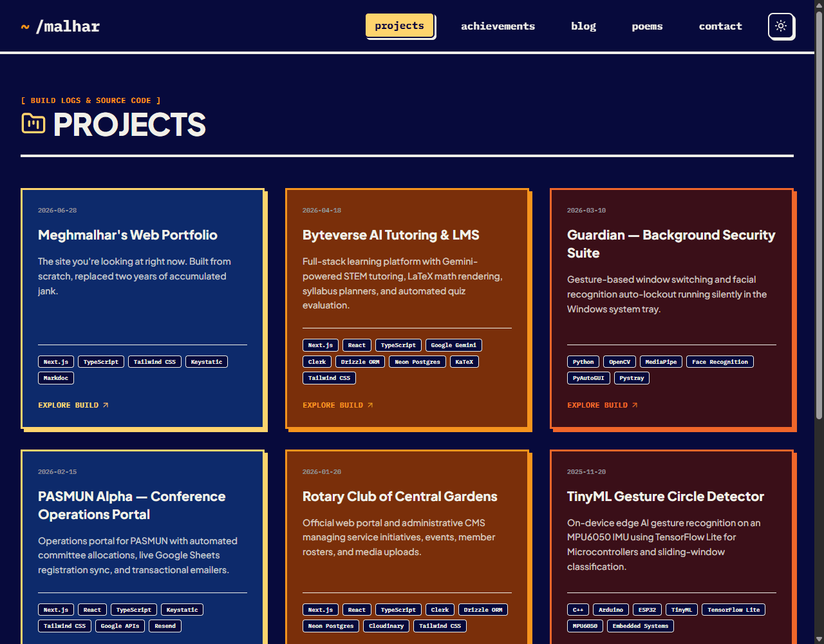The image size is (824, 644).
Task: Open the projects nav tab
Action: [400, 26]
